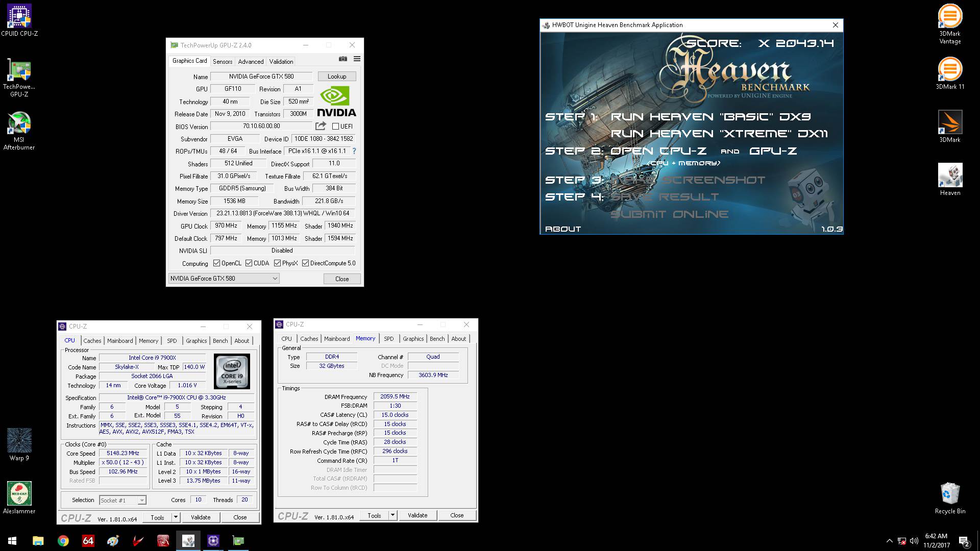Open GPU selection dropdown NVIDIA GeForce GTX 580

pos(224,279)
